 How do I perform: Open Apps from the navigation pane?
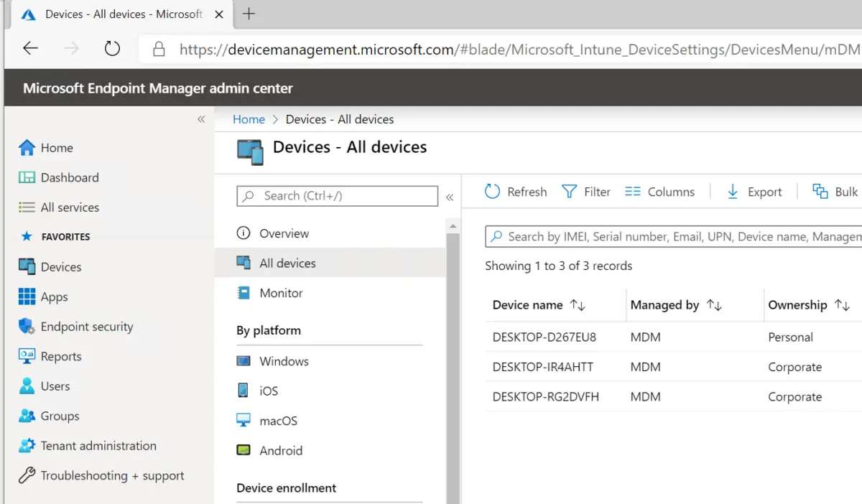tap(52, 297)
